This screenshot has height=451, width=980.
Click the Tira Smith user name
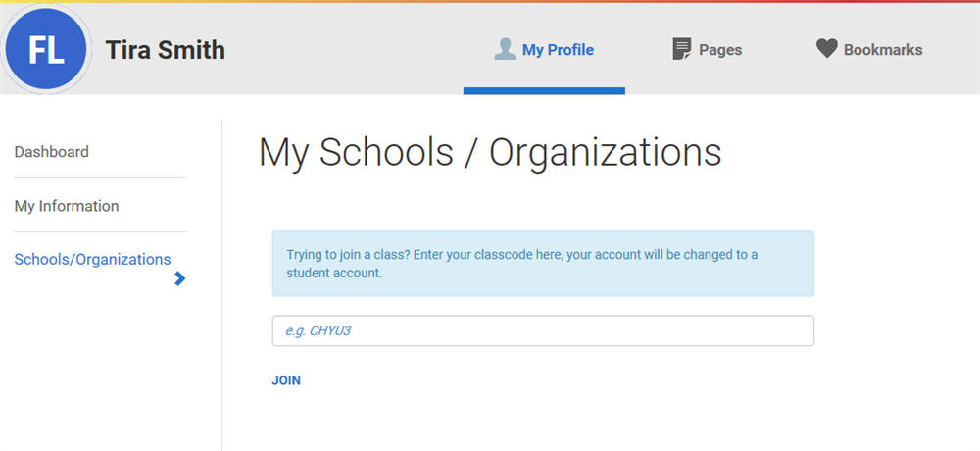click(x=165, y=50)
